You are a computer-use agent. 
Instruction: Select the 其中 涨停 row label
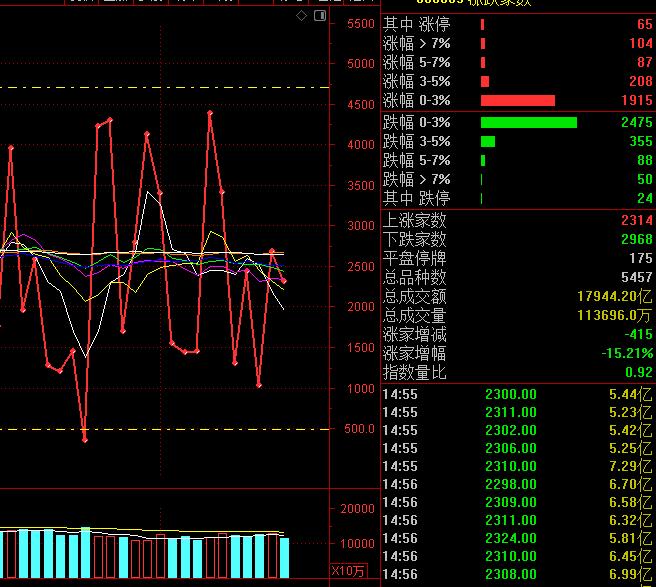tap(417, 24)
